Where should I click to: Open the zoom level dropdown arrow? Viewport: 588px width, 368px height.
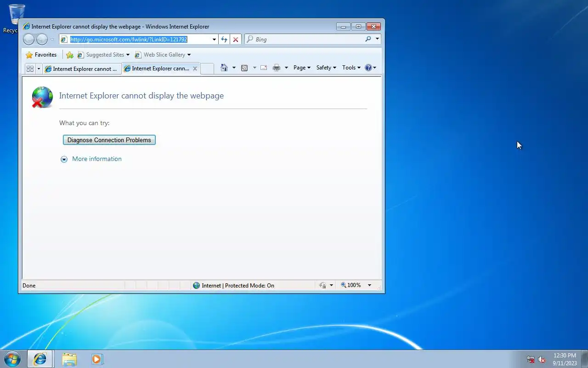tap(369, 285)
